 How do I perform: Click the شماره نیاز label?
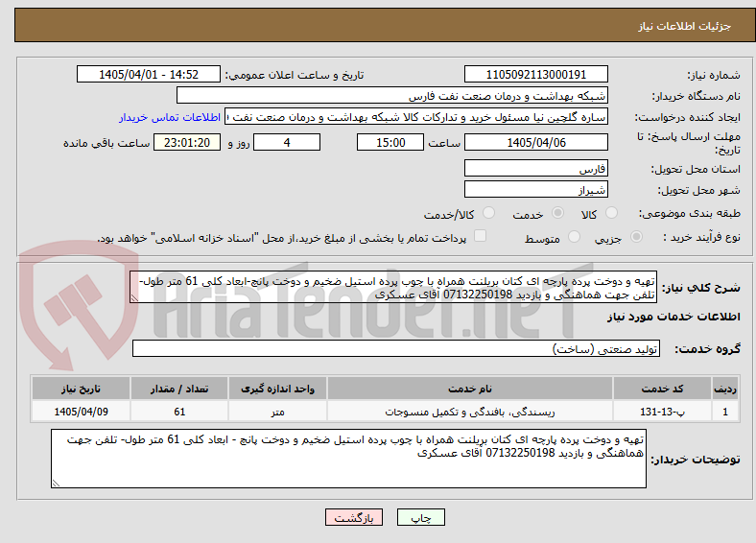[x=714, y=75]
